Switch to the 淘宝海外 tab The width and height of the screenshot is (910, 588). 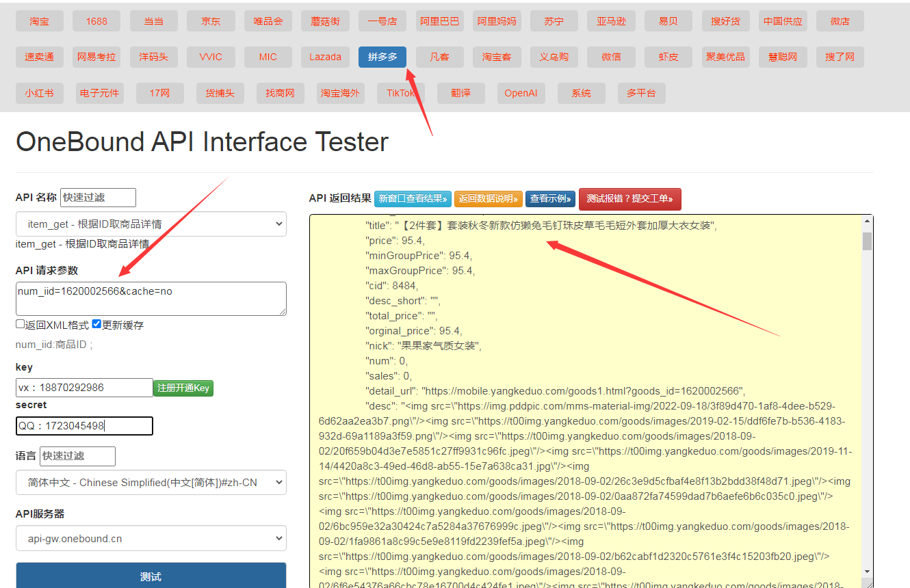pos(340,93)
